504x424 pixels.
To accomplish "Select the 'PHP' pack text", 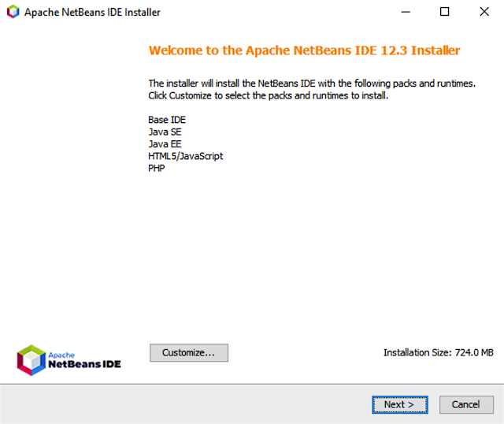I will [157, 168].
